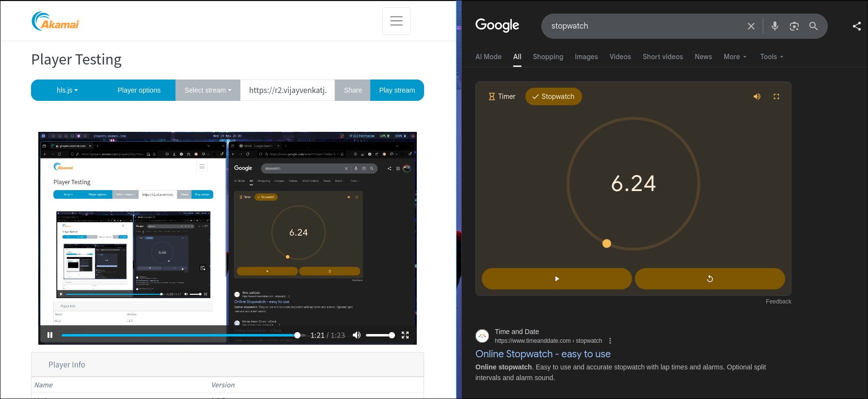Click the Player Testing heading
This screenshot has height=399, width=868.
click(x=77, y=59)
